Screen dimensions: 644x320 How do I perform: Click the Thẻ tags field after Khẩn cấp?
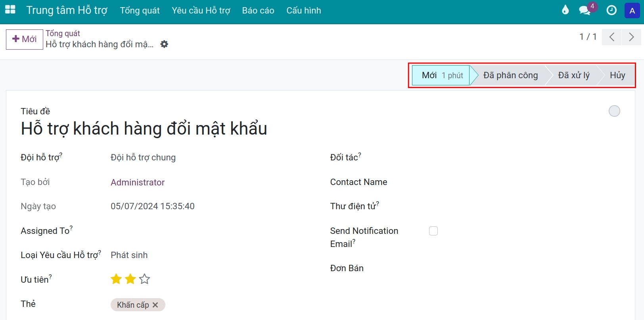[238, 305]
